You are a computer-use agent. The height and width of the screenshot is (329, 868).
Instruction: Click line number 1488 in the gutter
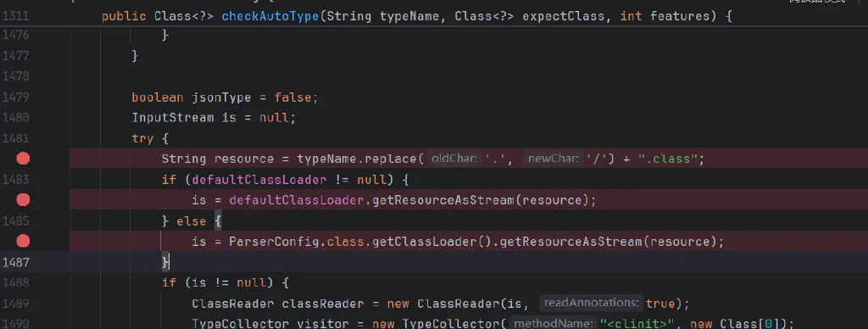click(15, 282)
